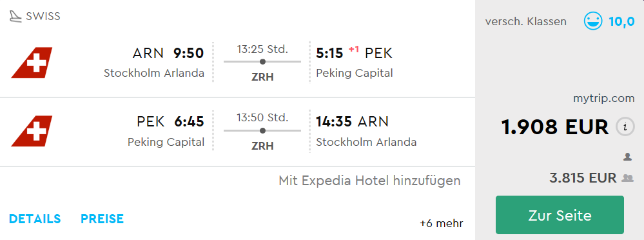Click the blue smiley rating icon
Screen dimensions: 644x240
[593, 21]
